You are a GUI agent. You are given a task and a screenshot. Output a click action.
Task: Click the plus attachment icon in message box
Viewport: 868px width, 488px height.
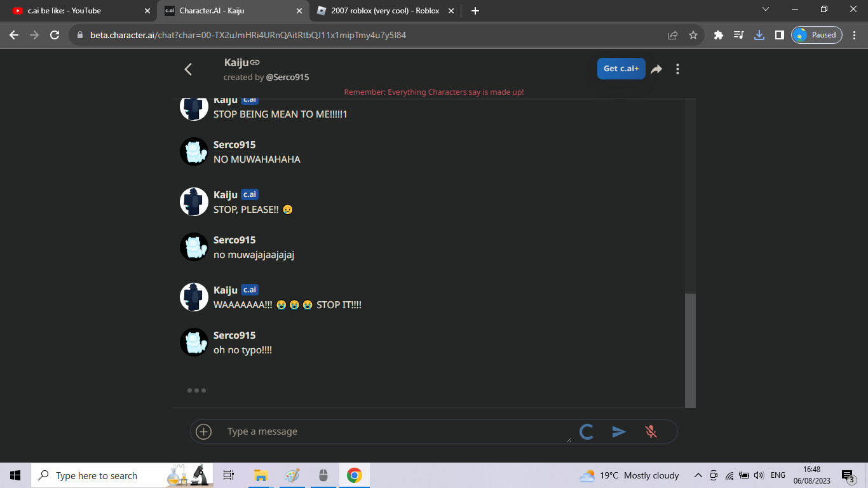[203, 431]
